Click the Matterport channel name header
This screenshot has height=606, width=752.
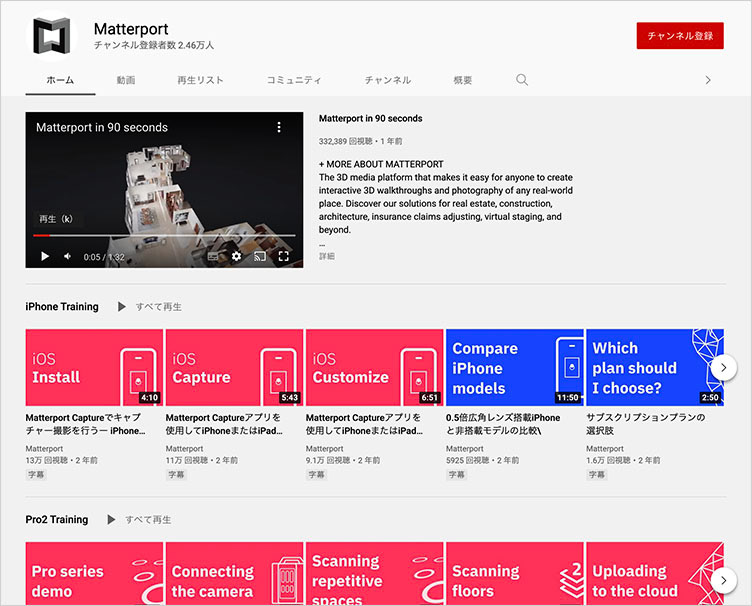pos(131,29)
